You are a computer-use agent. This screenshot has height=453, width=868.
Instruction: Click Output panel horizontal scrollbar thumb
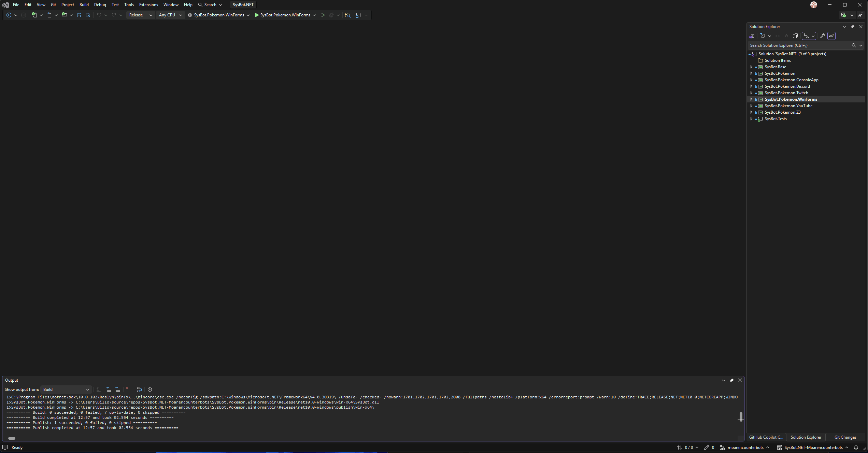point(12,438)
